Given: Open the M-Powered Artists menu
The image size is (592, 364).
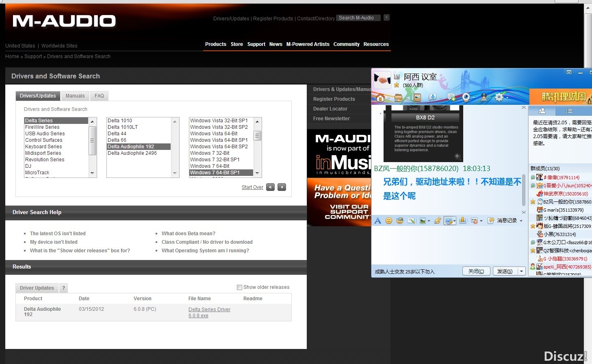Looking at the screenshot, I should (308, 44).
